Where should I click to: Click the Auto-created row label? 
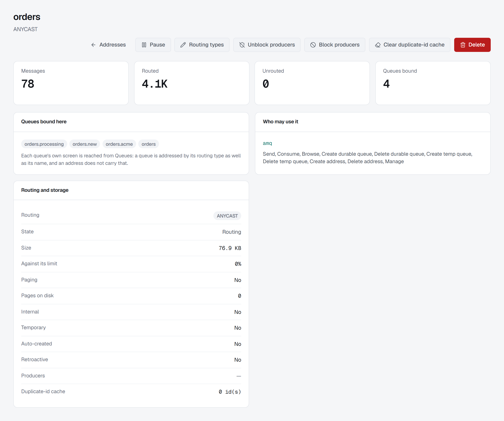click(x=37, y=344)
